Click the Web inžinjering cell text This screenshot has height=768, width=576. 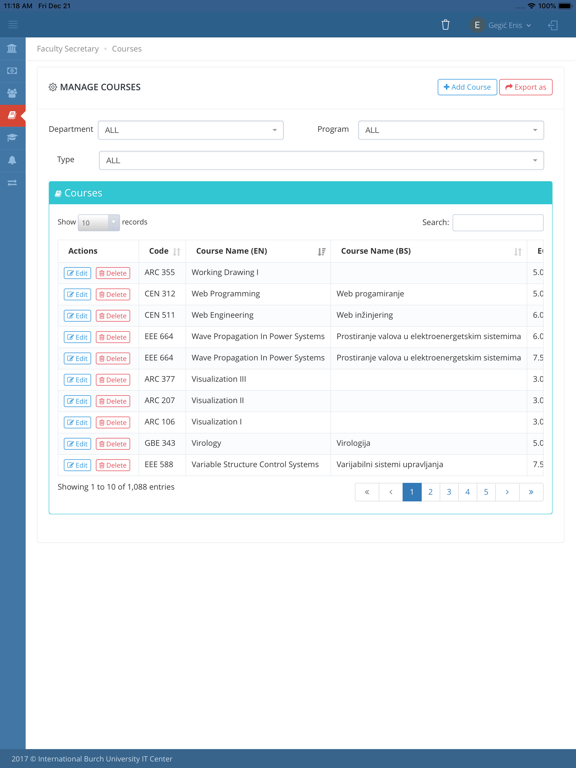pos(364,315)
